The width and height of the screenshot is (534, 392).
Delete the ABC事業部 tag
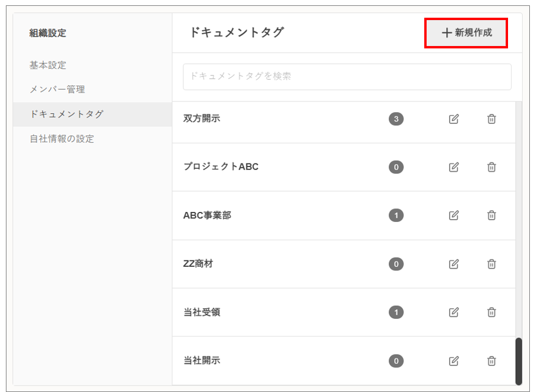click(x=492, y=215)
